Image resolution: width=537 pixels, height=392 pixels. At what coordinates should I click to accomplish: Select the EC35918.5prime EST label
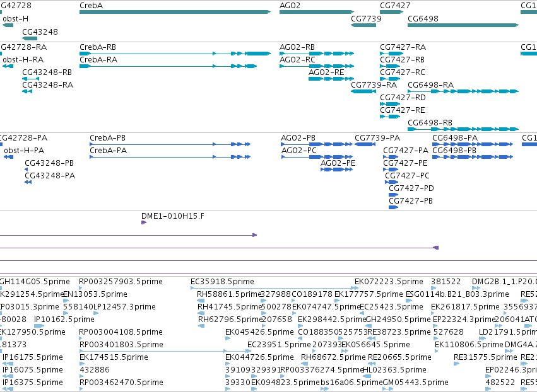click(222, 282)
